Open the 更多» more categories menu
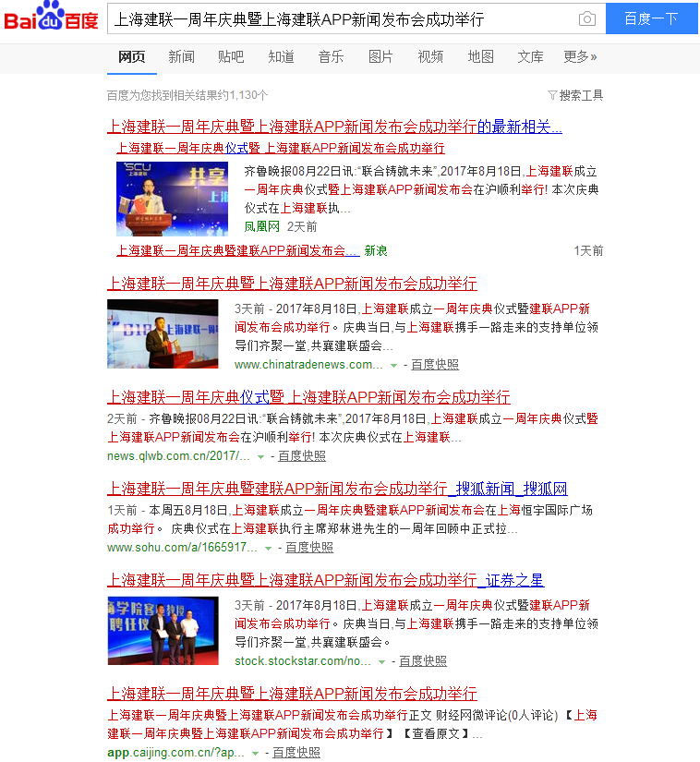The width and height of the screenshot is (700, 762). [580, 57]
